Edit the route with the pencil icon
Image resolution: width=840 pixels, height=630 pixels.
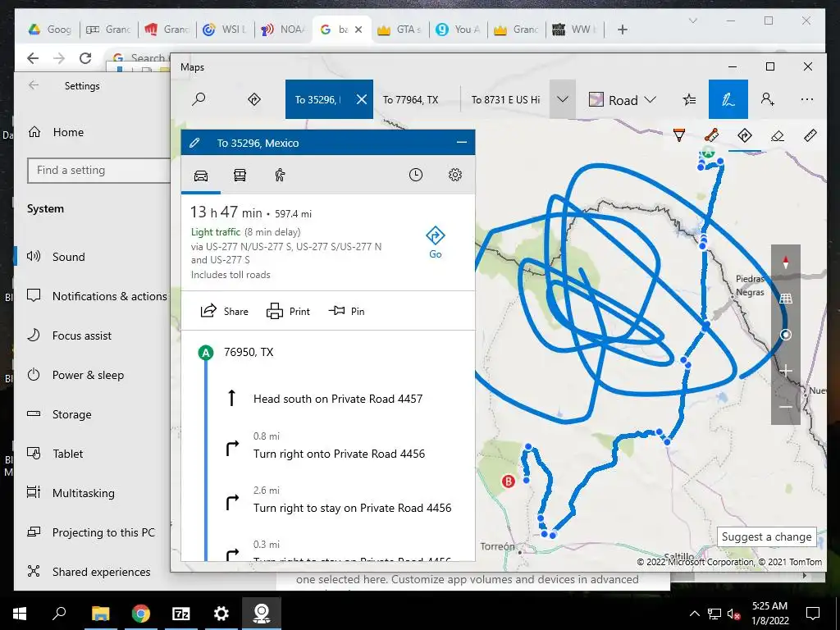[x=194, y=143]
